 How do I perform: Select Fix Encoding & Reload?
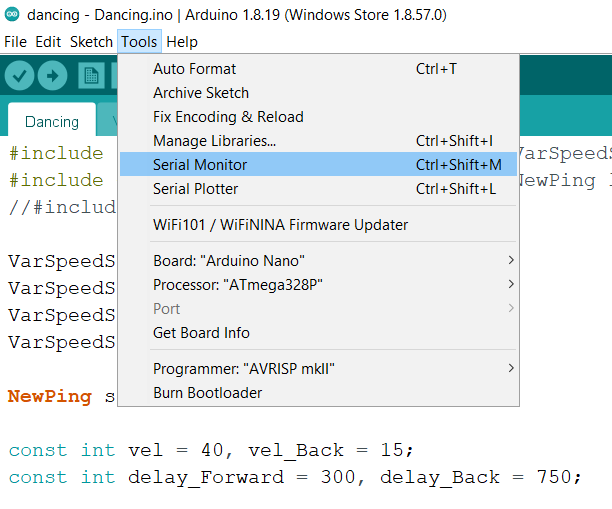tap(318, 117)
